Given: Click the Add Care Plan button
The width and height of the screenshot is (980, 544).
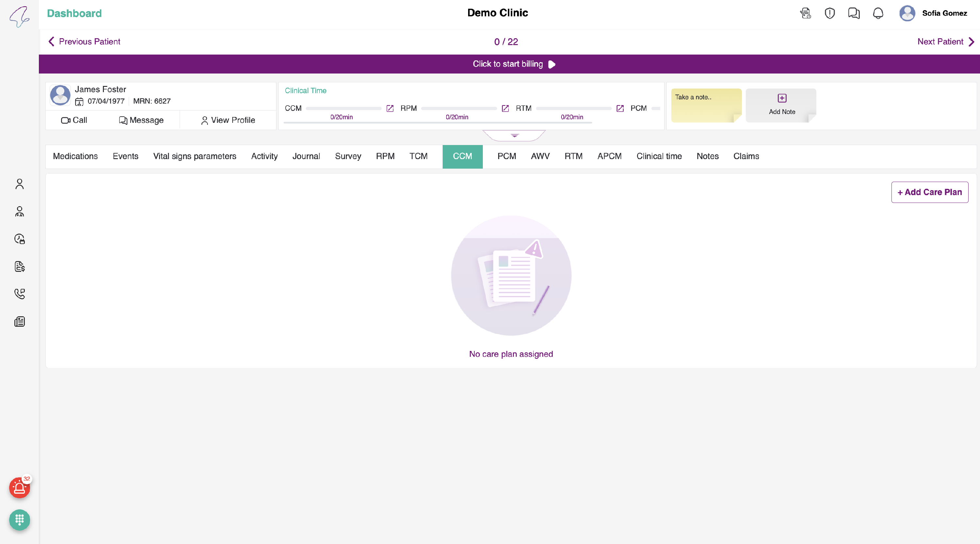Looking at the screenshot, I should pyautogui.click(x=929, y=192).
